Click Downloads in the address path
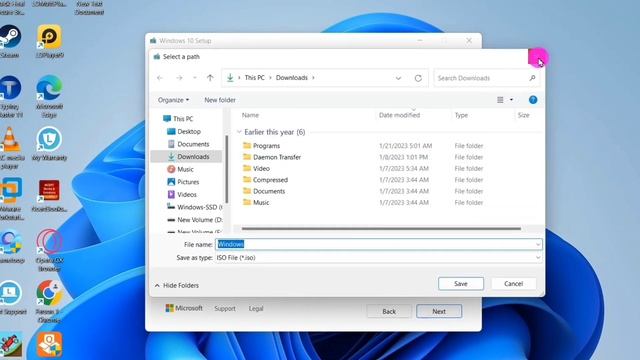The image size is (640, 360). (291, 78)
